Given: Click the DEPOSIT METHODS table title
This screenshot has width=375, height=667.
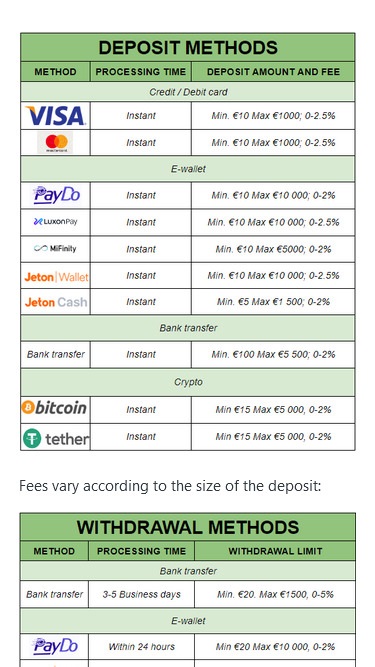Looking at the screenshot, I should (x=188, y=47).
